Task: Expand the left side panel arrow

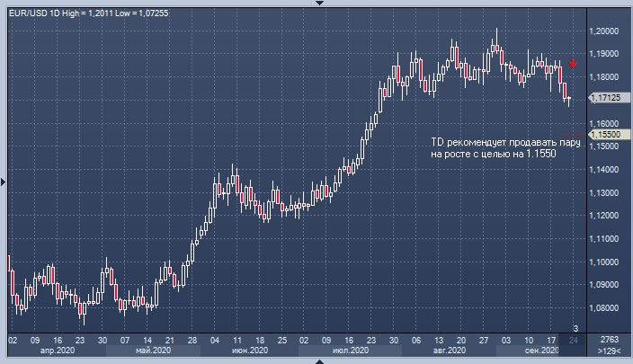Action: (3, 182)
